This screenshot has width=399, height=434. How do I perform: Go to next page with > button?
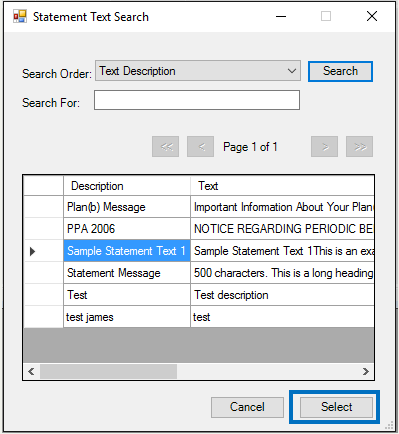point(324,147)
